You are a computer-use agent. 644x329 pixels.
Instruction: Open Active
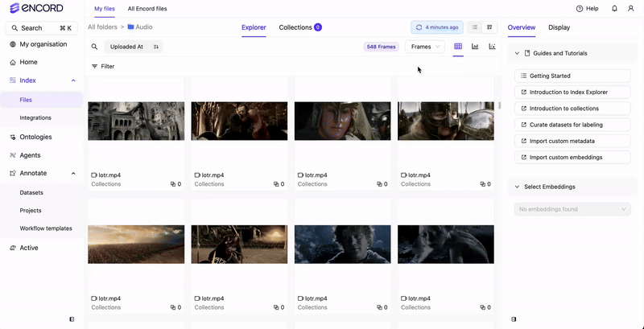coord(24,248)
